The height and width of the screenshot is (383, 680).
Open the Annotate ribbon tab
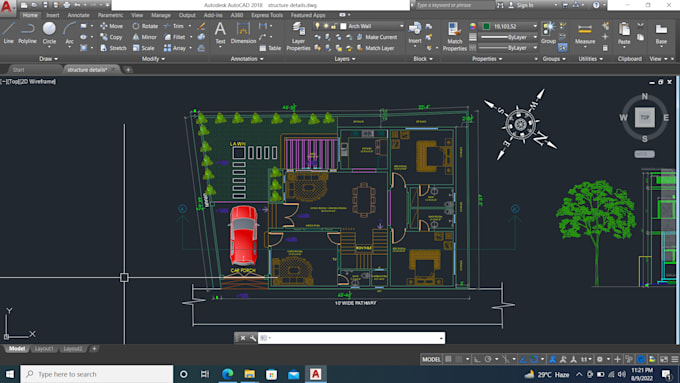pyautogui.click(x=78, y=15)
